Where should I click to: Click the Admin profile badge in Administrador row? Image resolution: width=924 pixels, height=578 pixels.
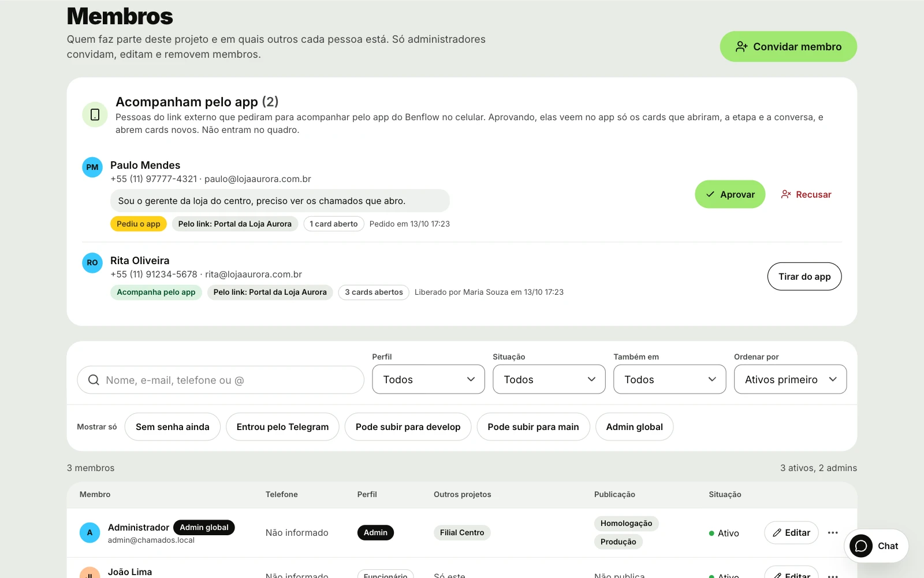point(375,532)
